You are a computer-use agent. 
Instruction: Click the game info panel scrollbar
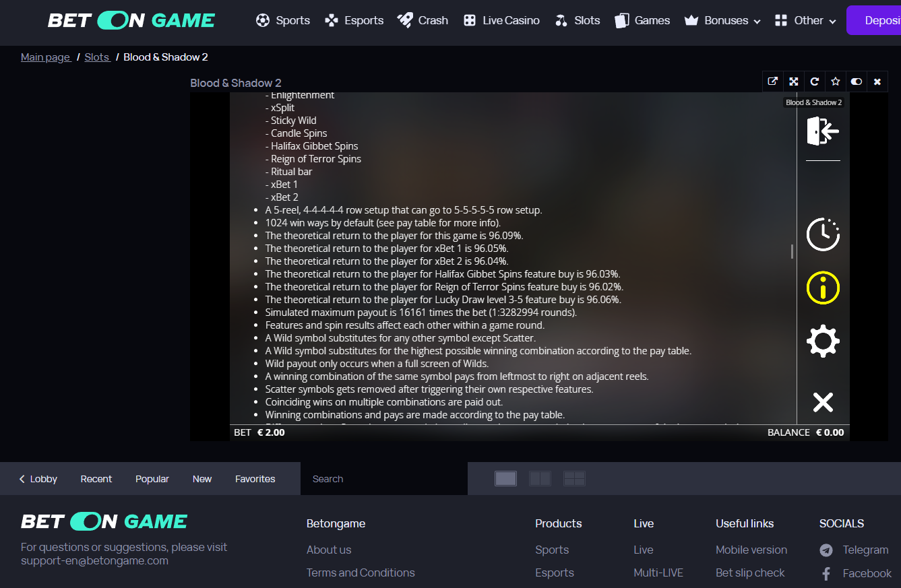coord(792,251)
